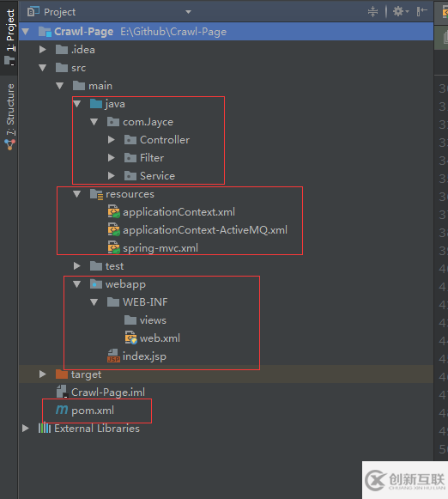Click the views folder icon
Image resolution: width=448 pixels, height=499 pixels.
[x=130, y=320]
